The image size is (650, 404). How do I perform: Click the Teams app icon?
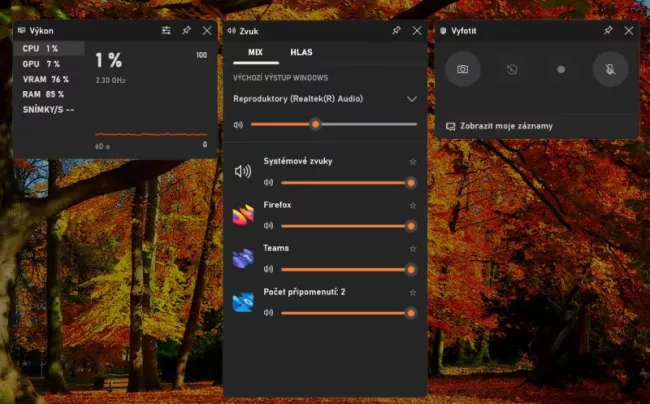pyautogui.click(x=243, y=258)
